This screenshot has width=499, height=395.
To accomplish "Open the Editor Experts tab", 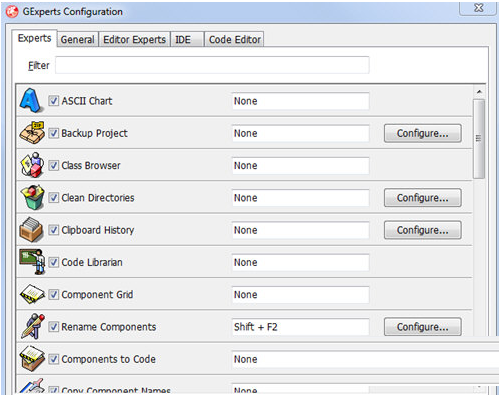I will (134, 39).
